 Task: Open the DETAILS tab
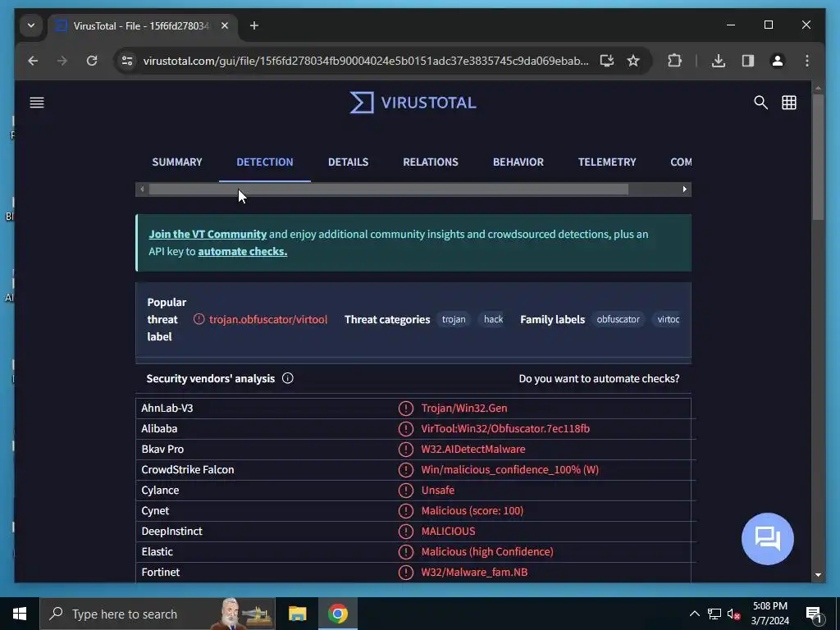(348, 162)
